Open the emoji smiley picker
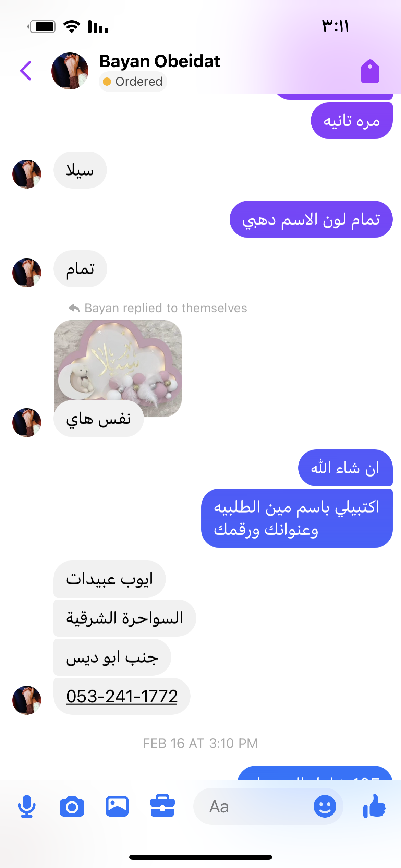 tap(325, 806)
